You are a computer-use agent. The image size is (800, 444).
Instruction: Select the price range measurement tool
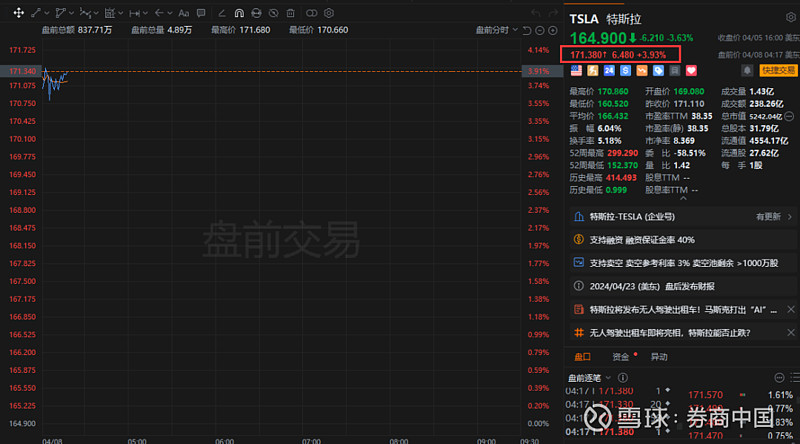pos(110,13)
